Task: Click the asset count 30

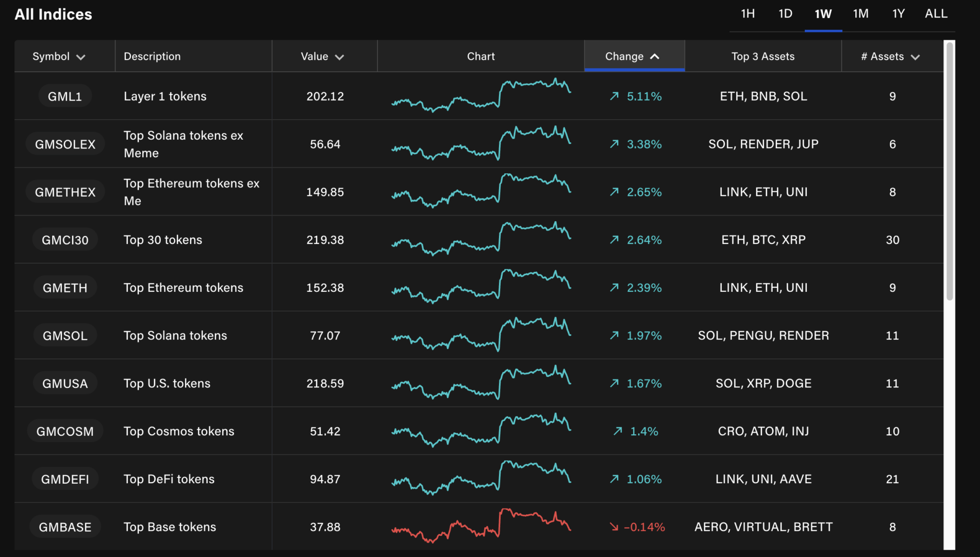Action: tap(892, 240)
